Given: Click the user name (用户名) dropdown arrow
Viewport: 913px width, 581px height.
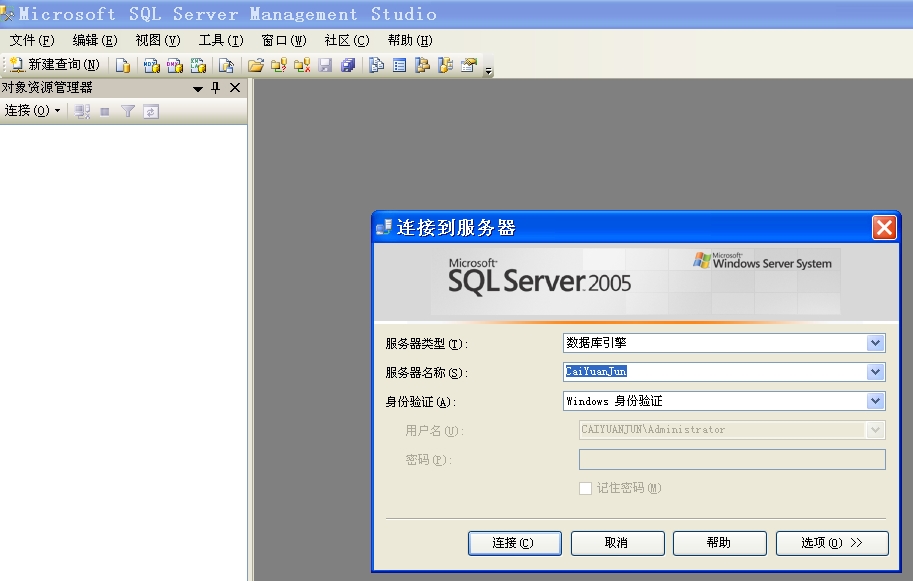Looking at the screenshot, I should pos(875,430).
